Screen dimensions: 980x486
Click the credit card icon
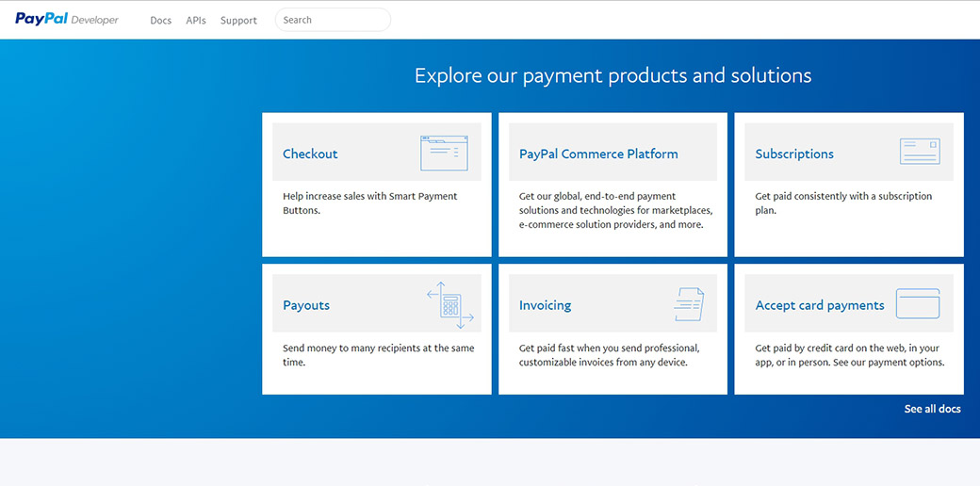click(x=917, y=304)
